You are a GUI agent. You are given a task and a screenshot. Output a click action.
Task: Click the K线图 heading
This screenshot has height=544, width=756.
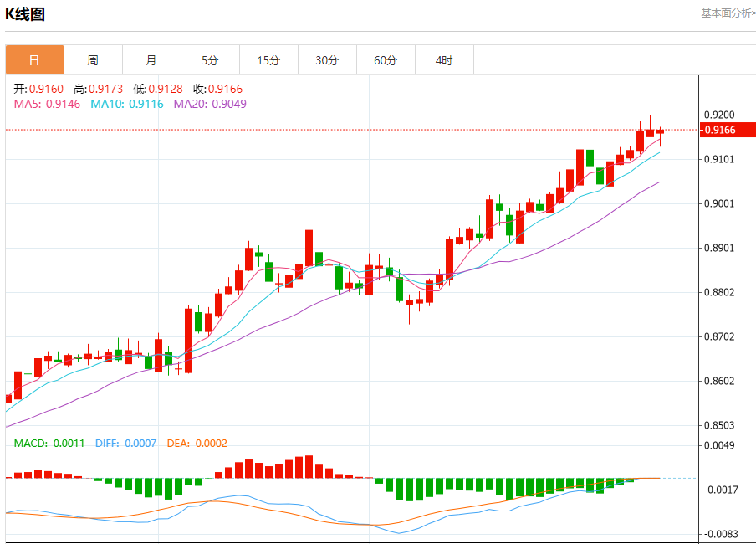click(25, 14)
